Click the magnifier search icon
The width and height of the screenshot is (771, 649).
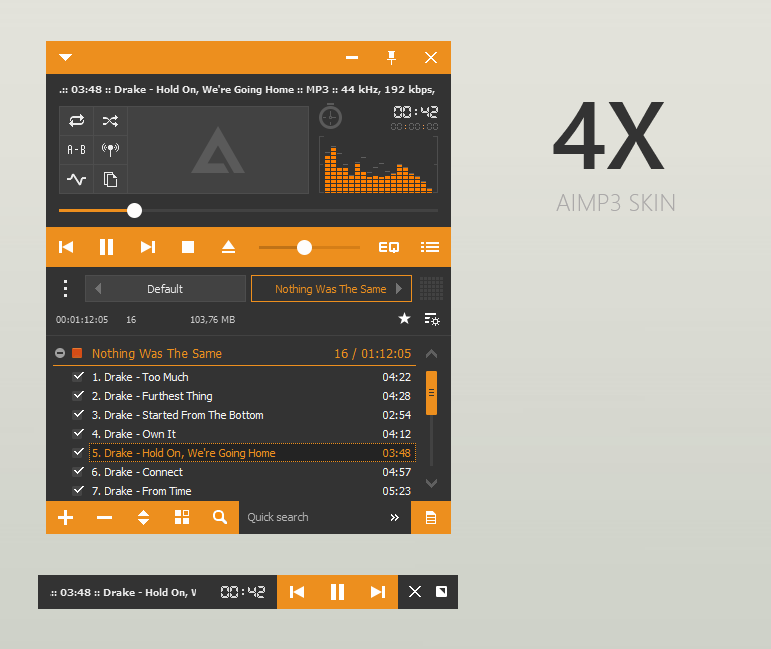pyautogui.click(x=220, y=517)
